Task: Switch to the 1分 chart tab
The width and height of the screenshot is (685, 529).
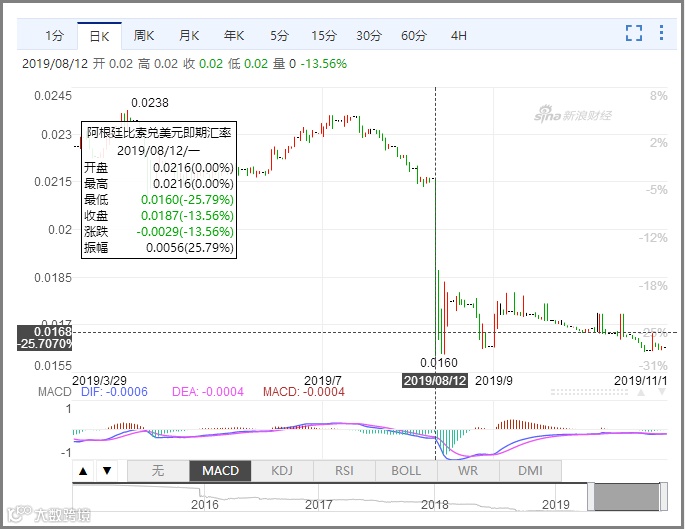Action: tap(54, 35)
